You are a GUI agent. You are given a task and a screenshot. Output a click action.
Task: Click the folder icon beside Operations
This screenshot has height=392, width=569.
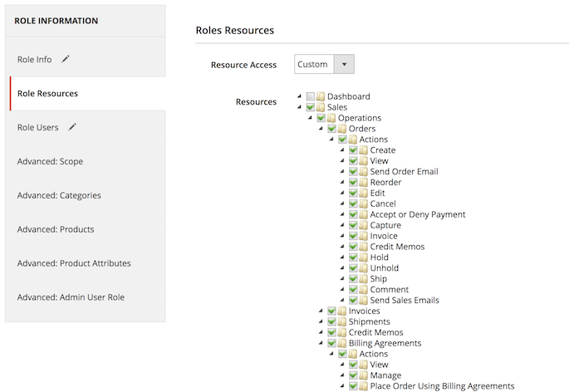tap(331, 118)
